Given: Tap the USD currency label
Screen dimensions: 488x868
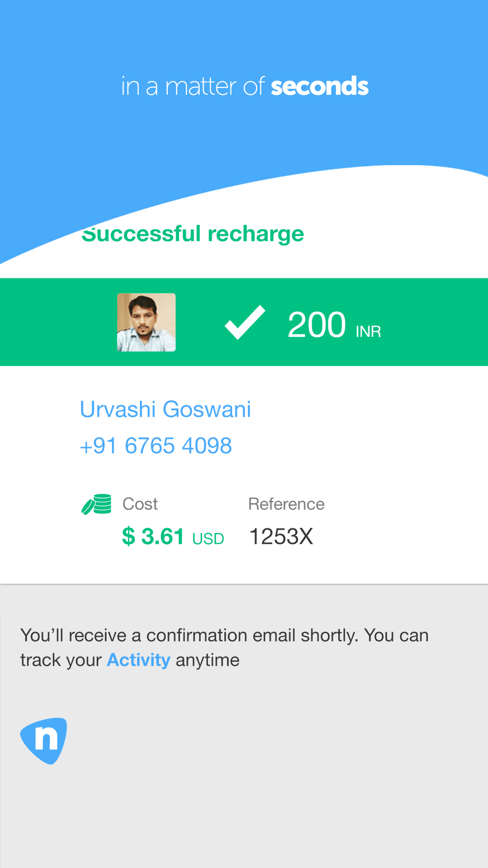Looking at the screenshot, I should click(x=208, y=538).
